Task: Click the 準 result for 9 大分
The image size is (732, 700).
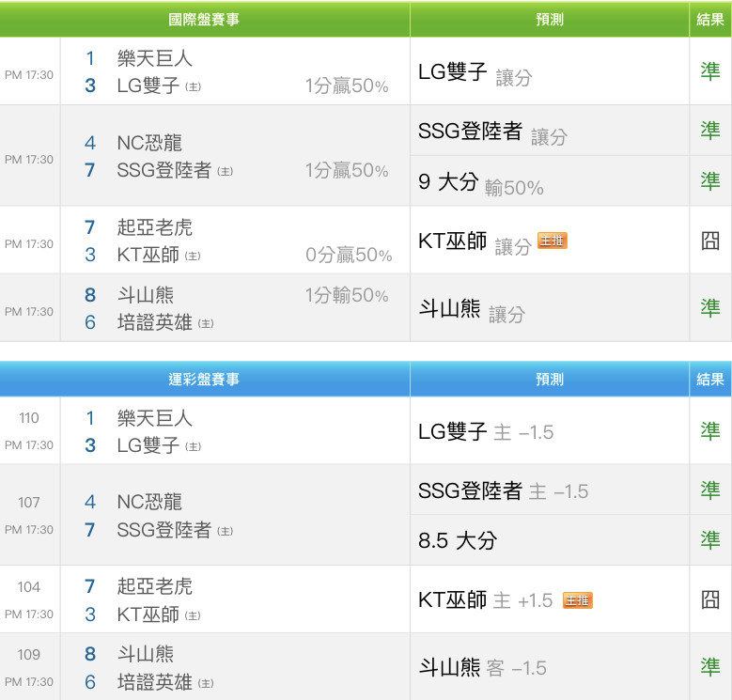Action: (710, 181)
